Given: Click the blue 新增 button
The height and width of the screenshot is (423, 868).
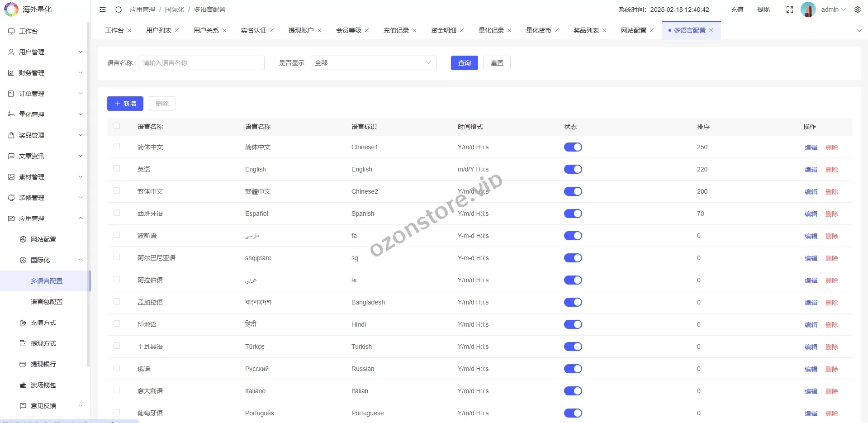Looking at the screenshot, I should pos(125,104).
